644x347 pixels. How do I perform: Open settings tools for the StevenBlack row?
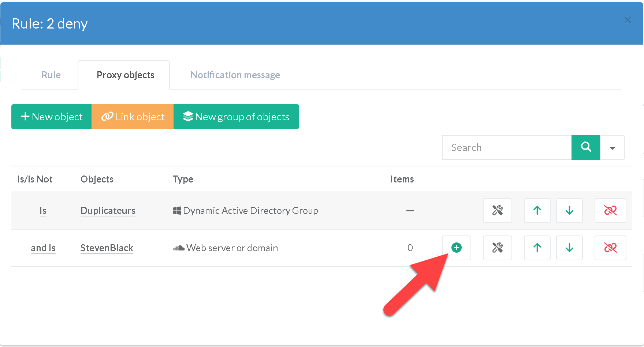[497, 248]
